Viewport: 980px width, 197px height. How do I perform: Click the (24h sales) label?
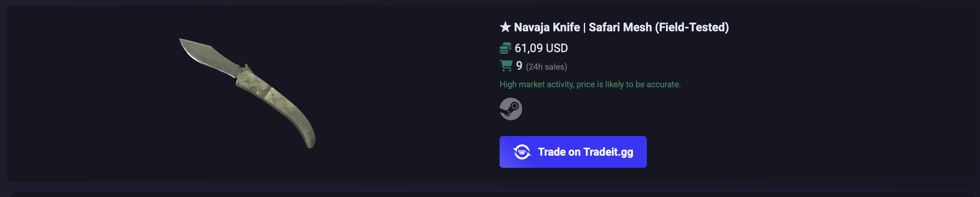546,67
